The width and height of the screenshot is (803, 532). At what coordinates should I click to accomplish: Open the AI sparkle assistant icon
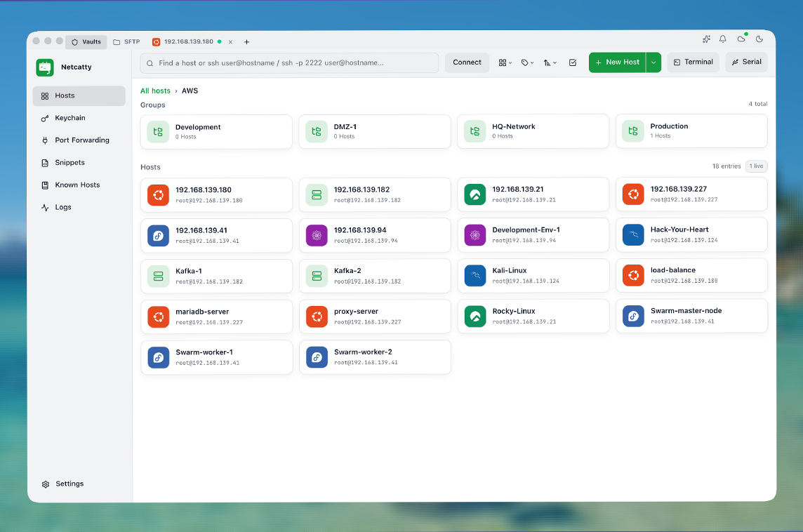[706, 39]
